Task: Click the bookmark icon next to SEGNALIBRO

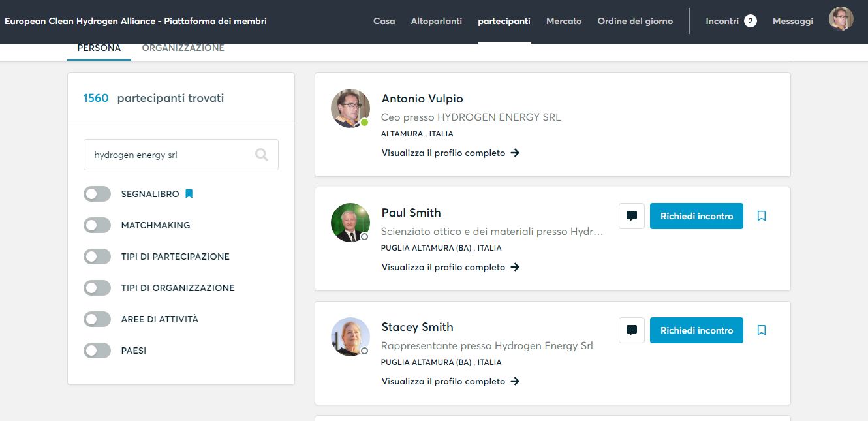Action: (189, 194)
